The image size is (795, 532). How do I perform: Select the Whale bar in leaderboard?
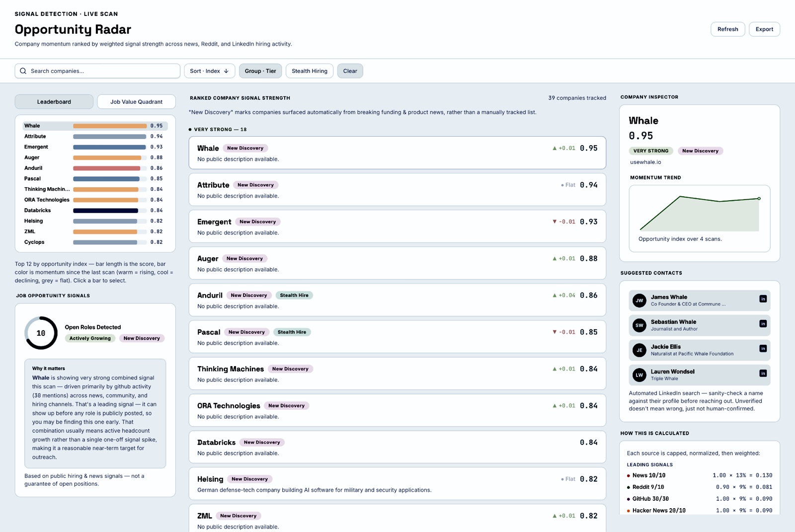pyautogui.click(x=95, y=126)
